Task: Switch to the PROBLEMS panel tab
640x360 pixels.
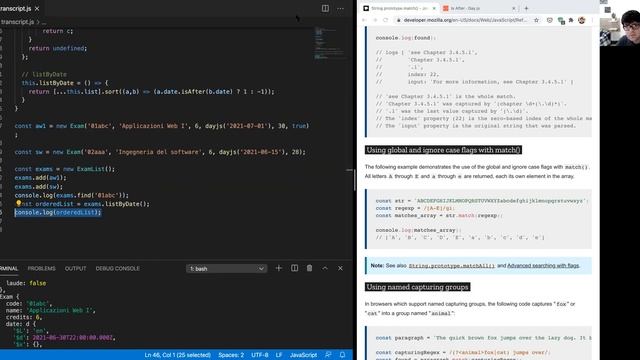Action: (42, 269)
